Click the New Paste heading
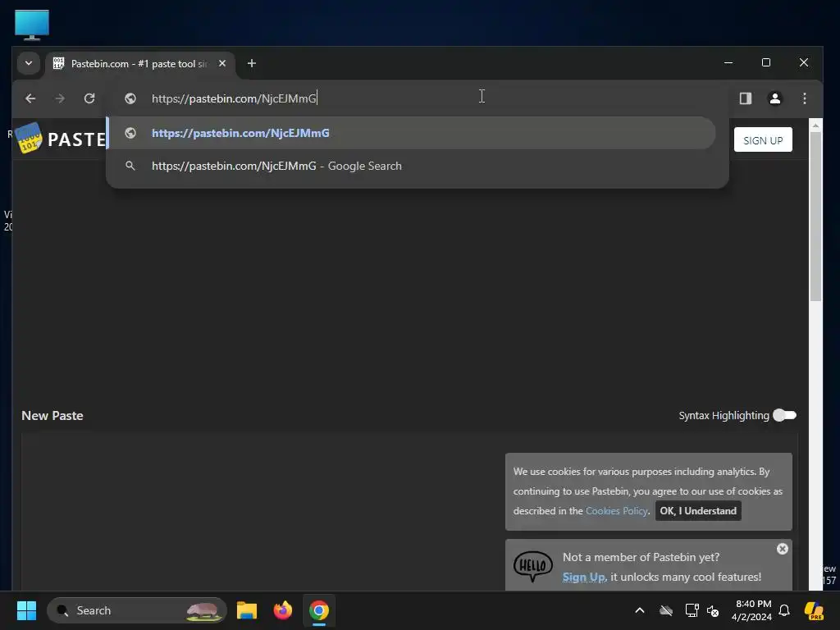This screenshot has width=840, height=630. (52, 416)
